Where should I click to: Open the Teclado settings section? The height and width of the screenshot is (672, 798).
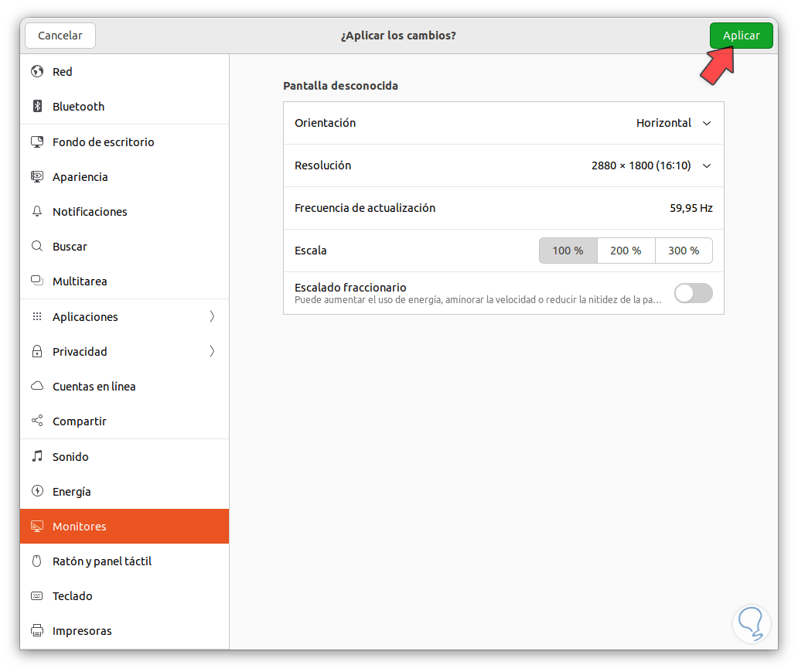pos(73,596)
